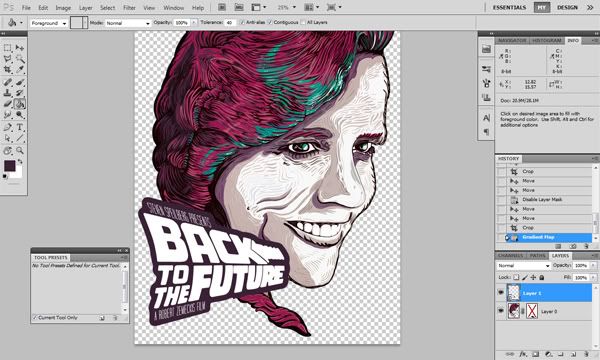Switch to the ESSENTIALS workspace
This screenshot has height=360, width=600.
click(x=509, y=8)
